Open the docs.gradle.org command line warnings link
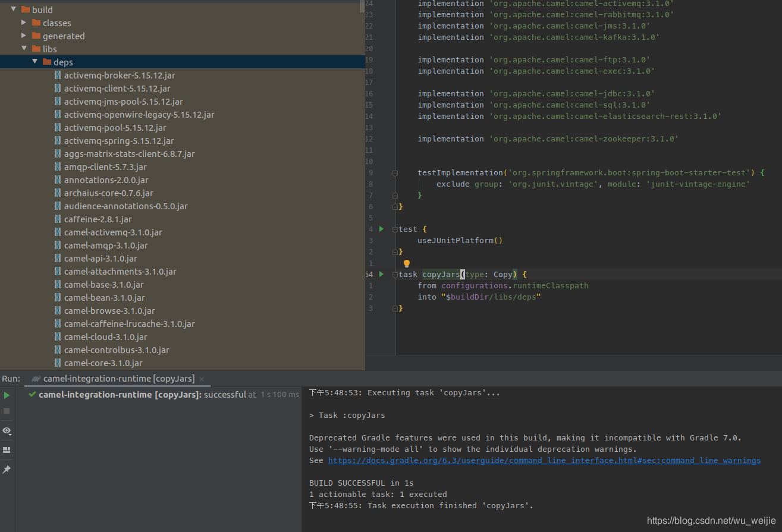This screenshot has width=782, height=532. pyautogui.click(x=544, y=461)
